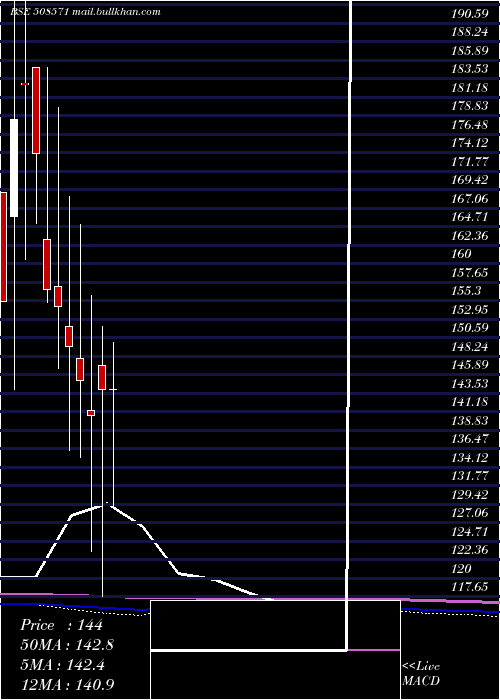Select the 124.71 price axis label
This screenshot has height=700, width=500.
pos(470,532)
